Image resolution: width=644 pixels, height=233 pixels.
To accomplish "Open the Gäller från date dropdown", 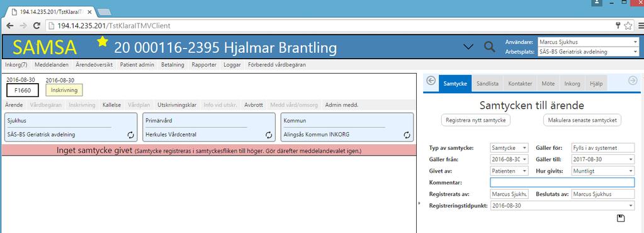I will [525, 159].
